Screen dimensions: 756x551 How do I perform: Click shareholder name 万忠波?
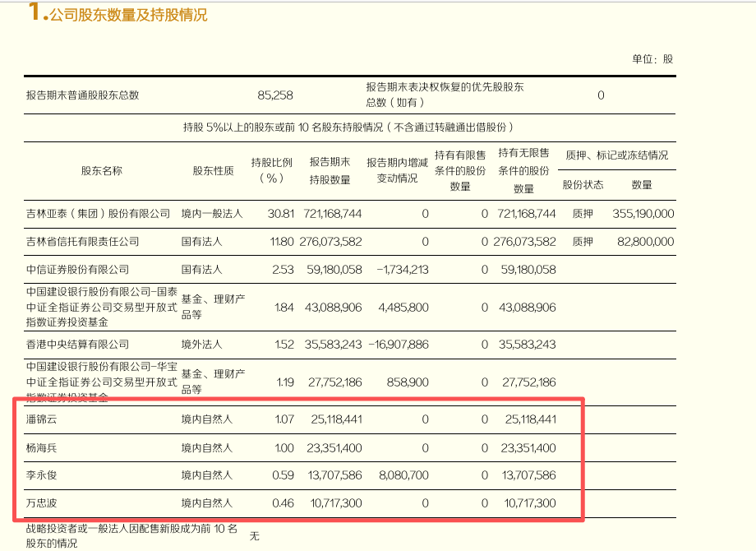click(41, 503)
